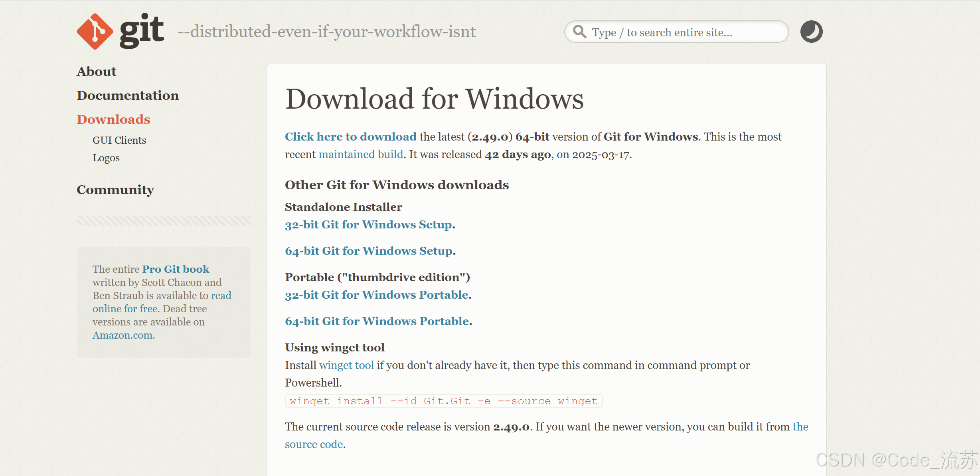980x476 pixels.
Task: Open the About menu item
Action: pyautogui.click(x=97, y=71)
